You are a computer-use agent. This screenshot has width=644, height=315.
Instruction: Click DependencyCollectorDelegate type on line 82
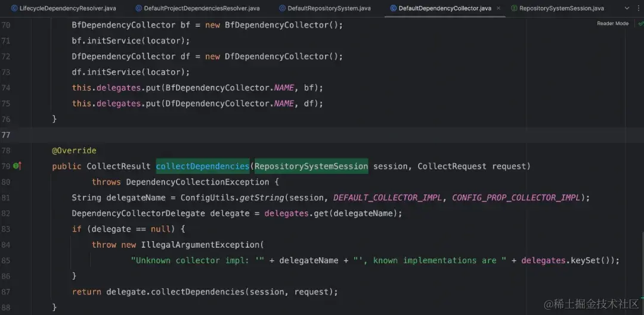pyautogui.click(x=138, y=213)
